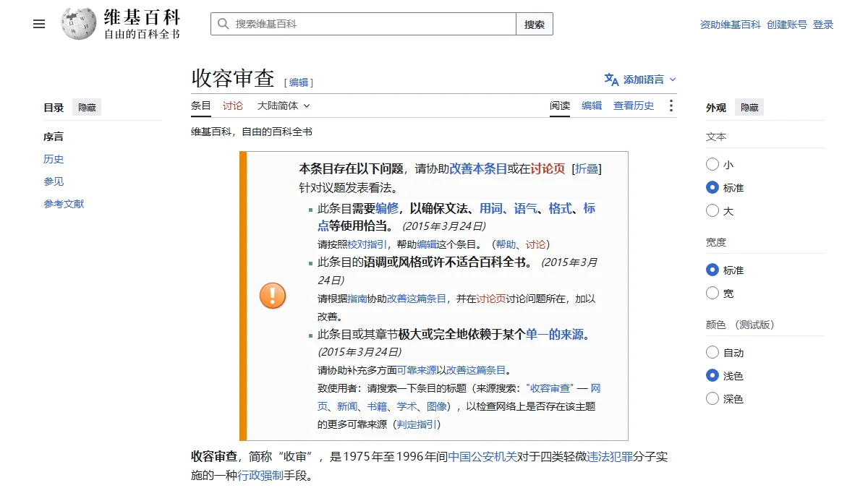
Task: Click the Wikipedia globe logo
Action: point(79,24)
